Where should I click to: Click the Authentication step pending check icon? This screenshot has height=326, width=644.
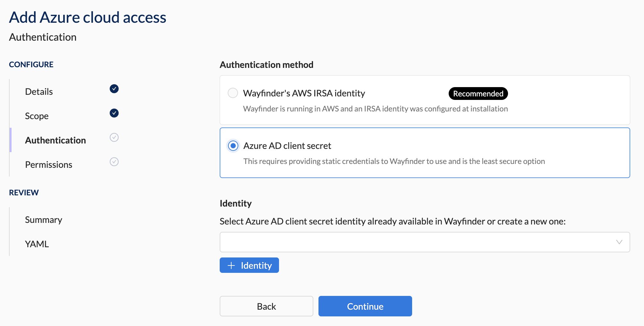click(x=114, y=137)
